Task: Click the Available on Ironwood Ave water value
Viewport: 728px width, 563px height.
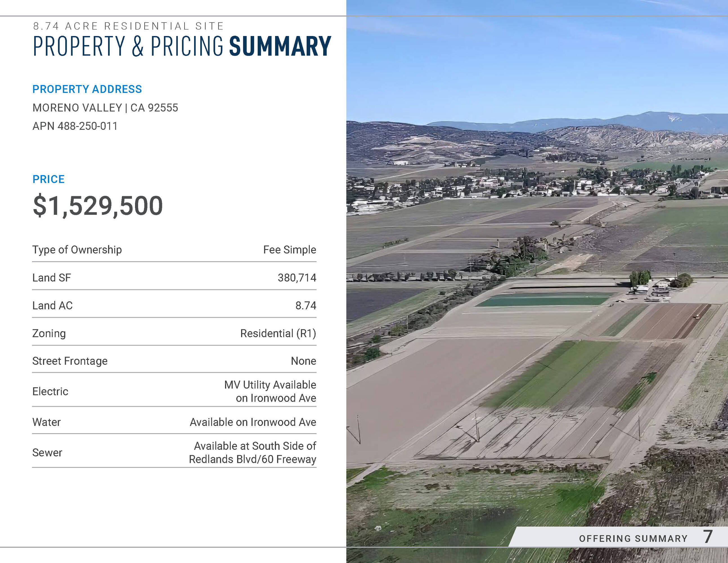Action: coord(253,422)
